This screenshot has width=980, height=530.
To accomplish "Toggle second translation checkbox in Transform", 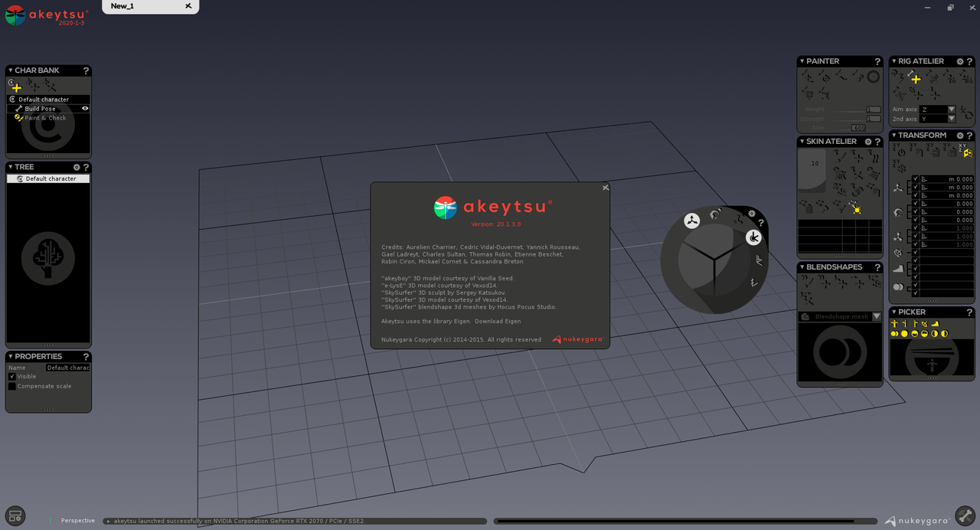I will coord(916,188).
